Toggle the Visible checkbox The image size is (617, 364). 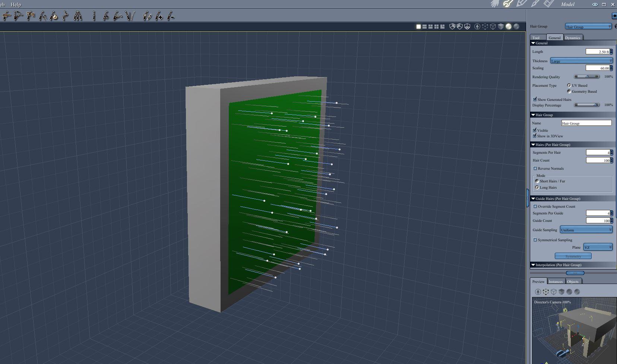coord(535,130)
